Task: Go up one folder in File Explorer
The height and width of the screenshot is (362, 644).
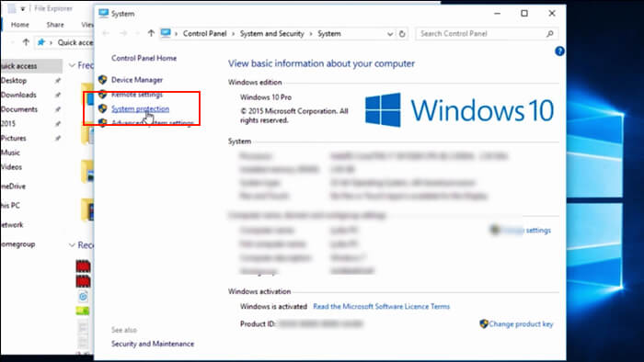Action: (26, 42)
